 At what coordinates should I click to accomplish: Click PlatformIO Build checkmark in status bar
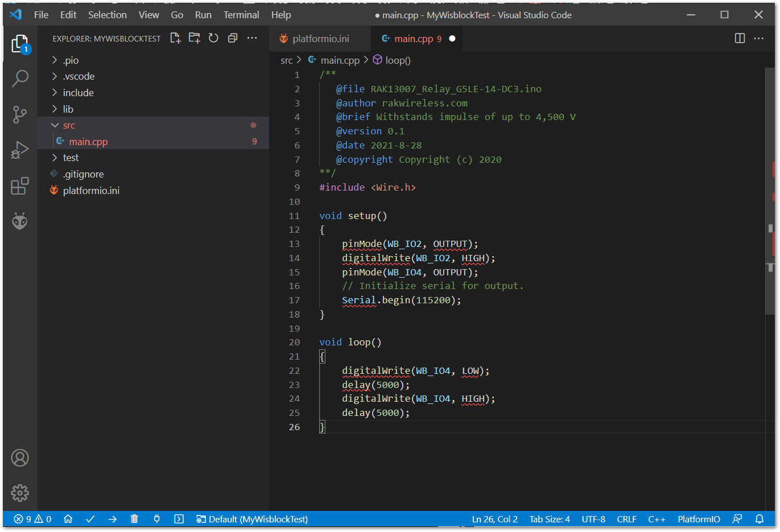tap(90, 519)
